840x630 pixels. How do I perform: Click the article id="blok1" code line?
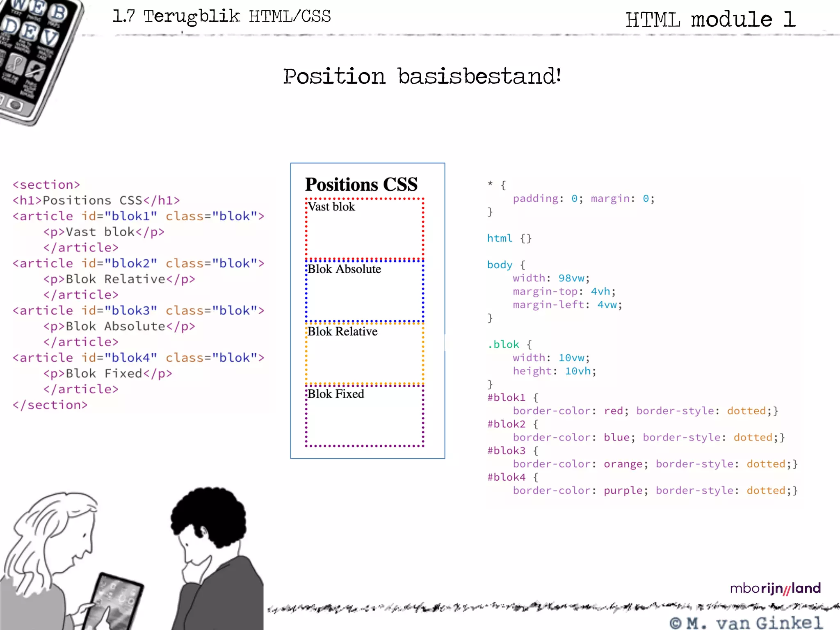tap(139, 216)
